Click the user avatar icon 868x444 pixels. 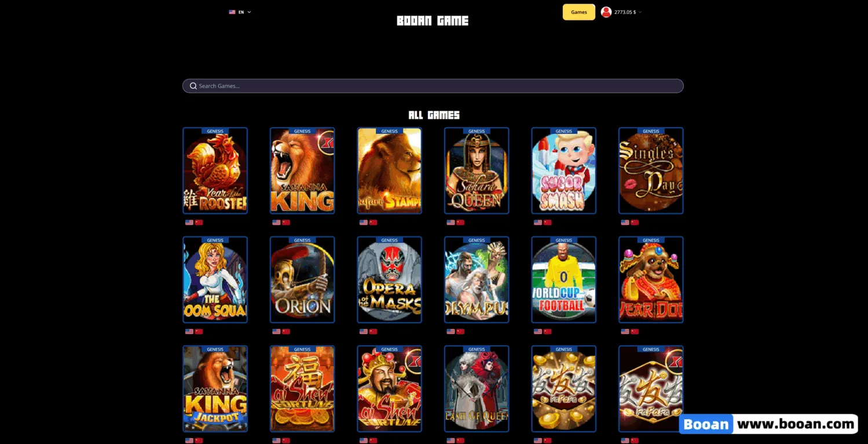(606, 12)
